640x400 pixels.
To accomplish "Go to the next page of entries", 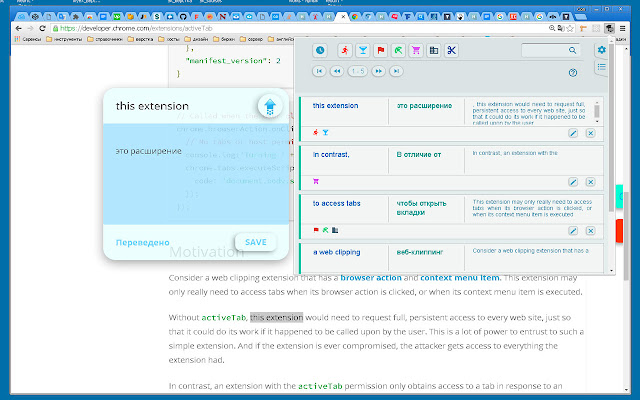I will 377,71.
